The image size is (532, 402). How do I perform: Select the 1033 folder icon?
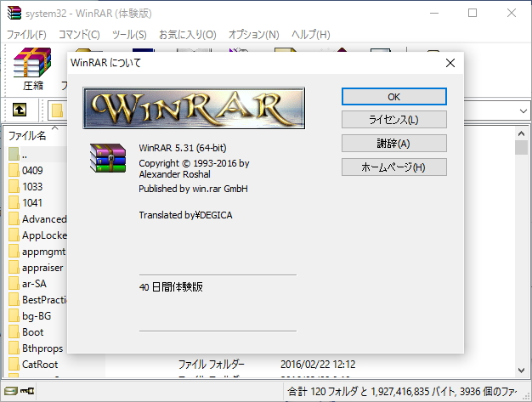(x=14, y=186)
